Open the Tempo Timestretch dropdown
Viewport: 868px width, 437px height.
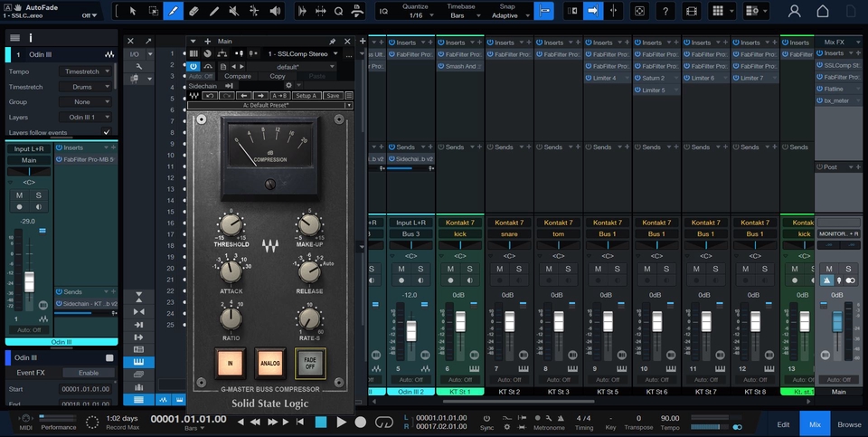[86, 71]
